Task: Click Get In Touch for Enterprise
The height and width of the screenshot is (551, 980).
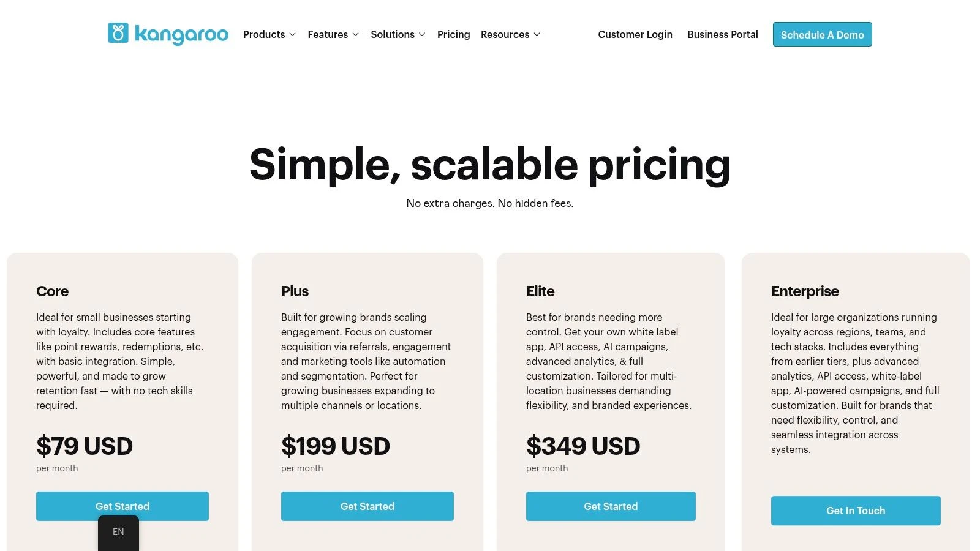Action: 856,511
